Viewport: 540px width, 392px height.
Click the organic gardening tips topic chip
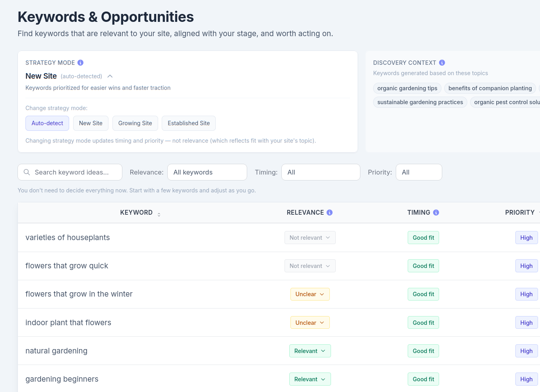[x=407, y=88]
